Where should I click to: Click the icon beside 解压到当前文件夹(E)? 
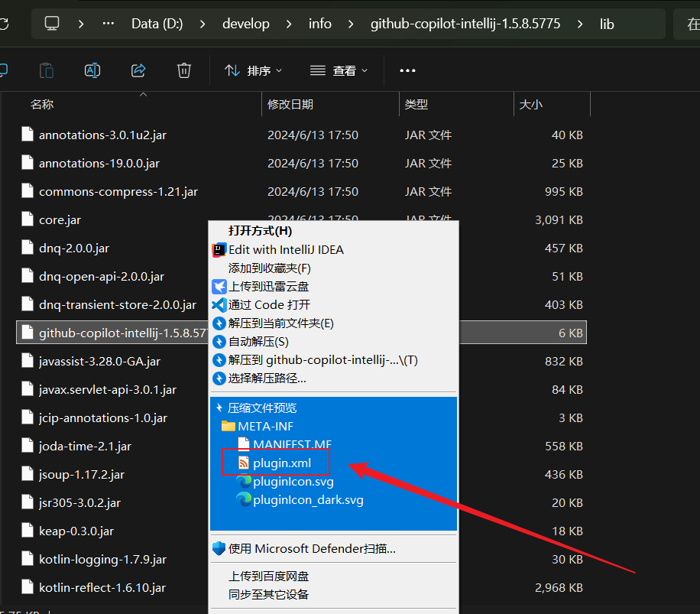tap(219, 323)
